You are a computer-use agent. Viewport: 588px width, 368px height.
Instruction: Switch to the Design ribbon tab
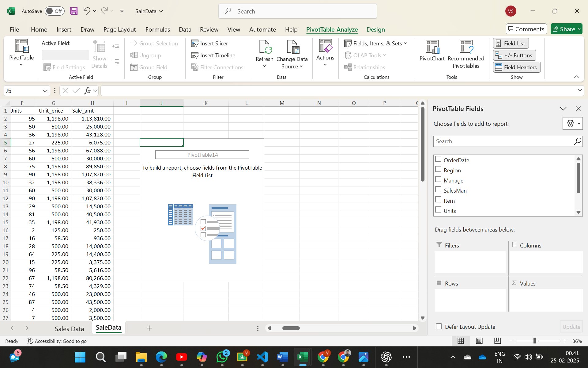pyautogui.click(x=375, y=29)
